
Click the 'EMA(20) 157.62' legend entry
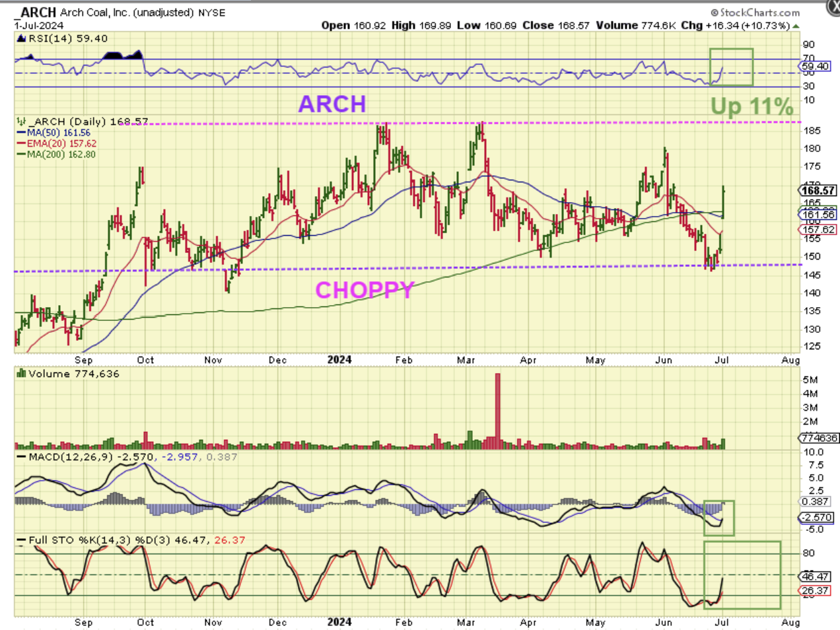point(57,143)
